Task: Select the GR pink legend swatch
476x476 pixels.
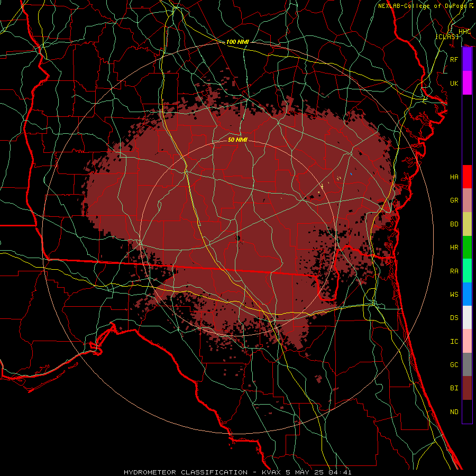Action: click(467, 200)
